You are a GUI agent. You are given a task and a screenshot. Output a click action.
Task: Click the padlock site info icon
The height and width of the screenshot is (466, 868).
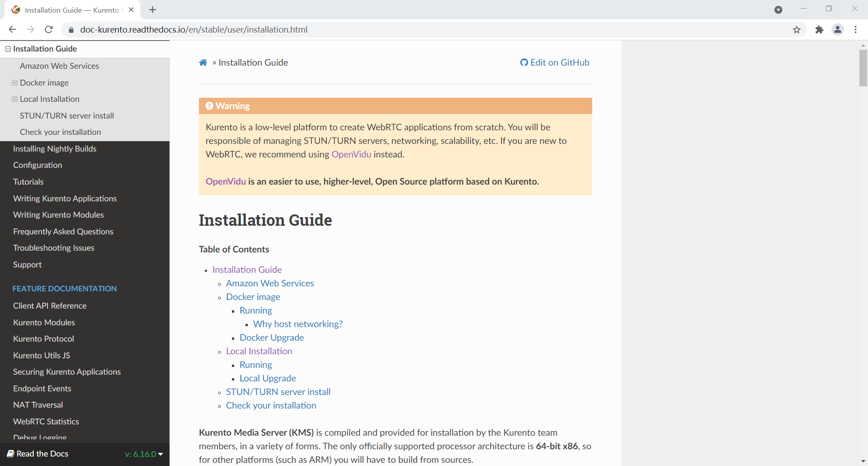click(71, 30)
